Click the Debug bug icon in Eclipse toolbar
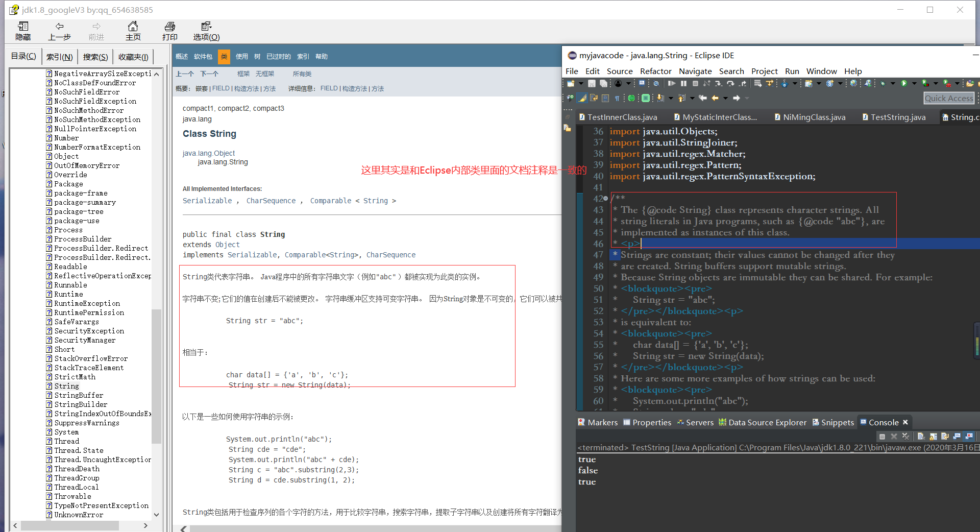Image resolution: width=980 pixels, height=532 pixels. point(883,83)
